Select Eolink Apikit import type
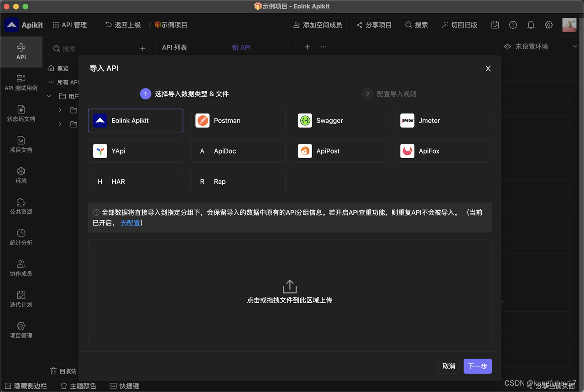 [136, 120]
